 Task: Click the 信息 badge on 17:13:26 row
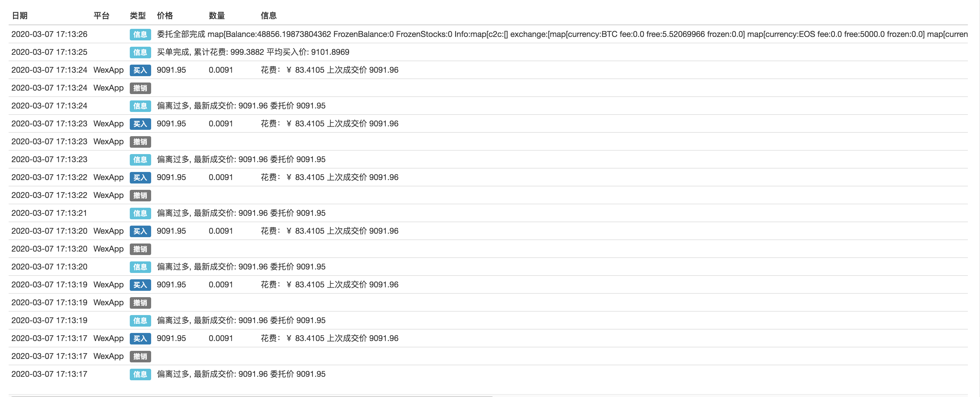click(140, 34)
